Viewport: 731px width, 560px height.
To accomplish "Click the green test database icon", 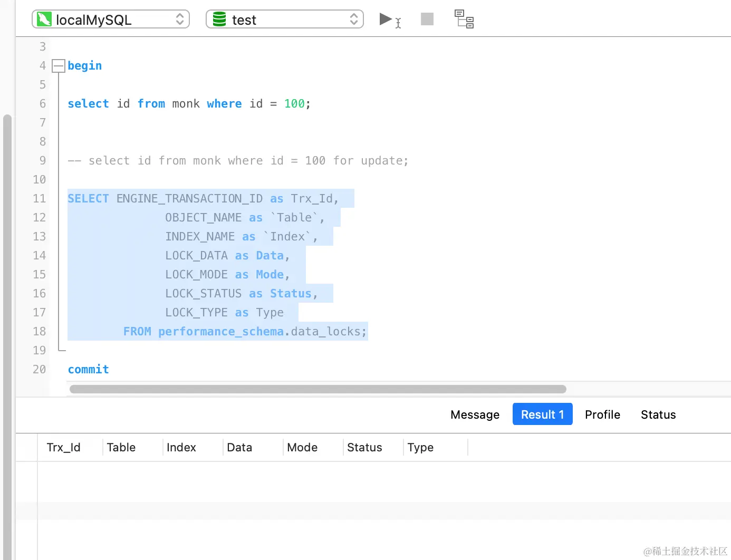I will pyautogui.click(x=219, y=20).
